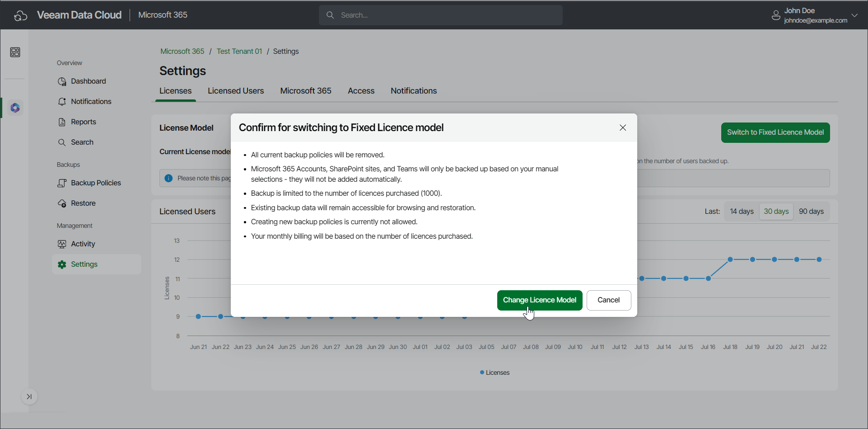Click the top Search input field
868x429 pixels.
[440, 15]
